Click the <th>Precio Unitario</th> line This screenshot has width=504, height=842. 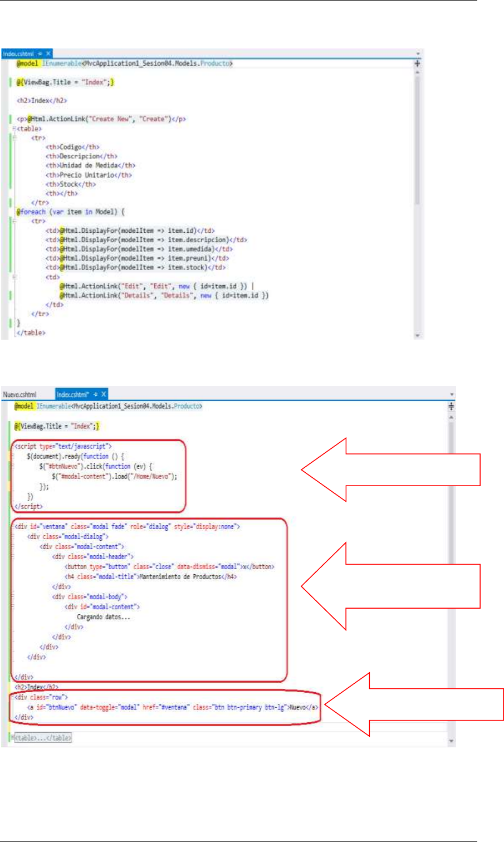[89, 175]
